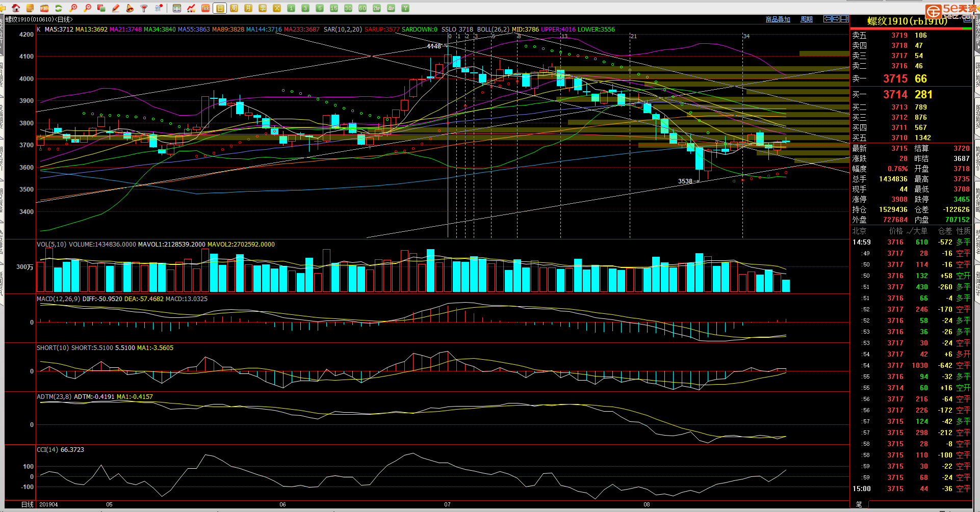
Task: Toggle the weekly (周) period button
Action: [234, 8]
